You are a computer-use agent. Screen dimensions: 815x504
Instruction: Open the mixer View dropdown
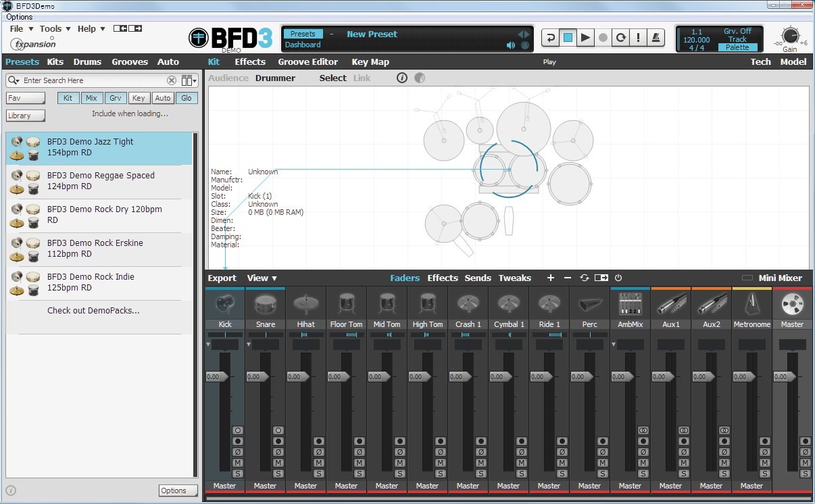(262, 278)
